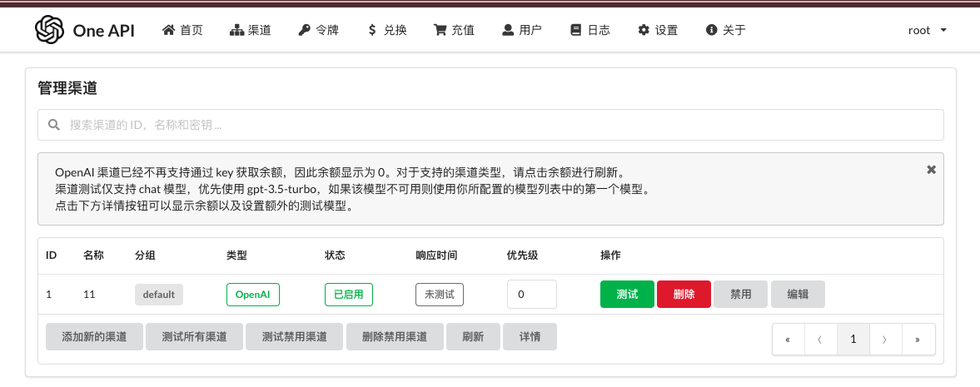Open redemption via dollar icon
This screenshot has width=980, height=387.
(x=371, y=31)
